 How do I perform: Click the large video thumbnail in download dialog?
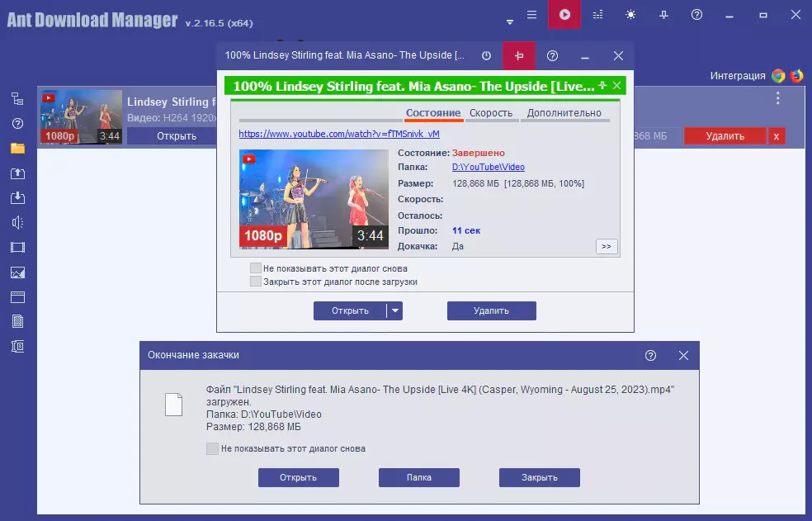pyautogui.click(x=314, y=198)
